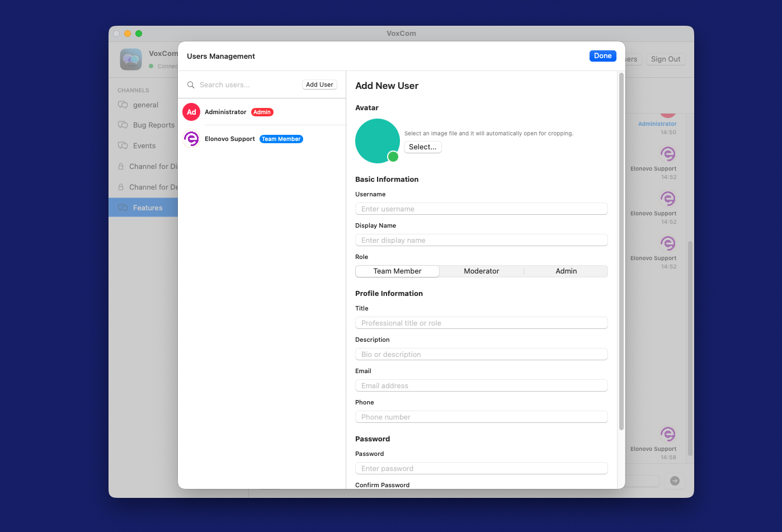Click the Bug Reports chat icon

tap(123, 125)
